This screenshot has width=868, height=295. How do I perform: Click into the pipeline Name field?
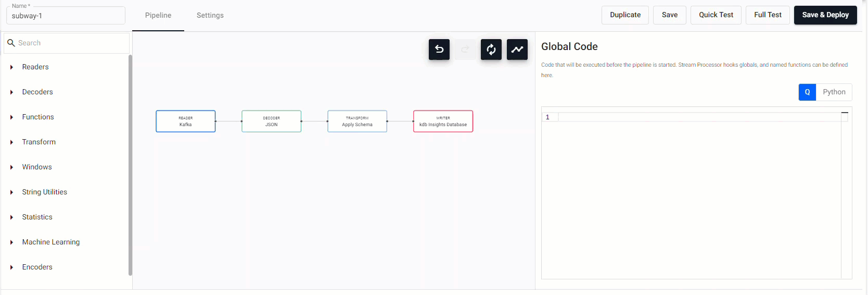pyautogui.click(x=66, y=16)
